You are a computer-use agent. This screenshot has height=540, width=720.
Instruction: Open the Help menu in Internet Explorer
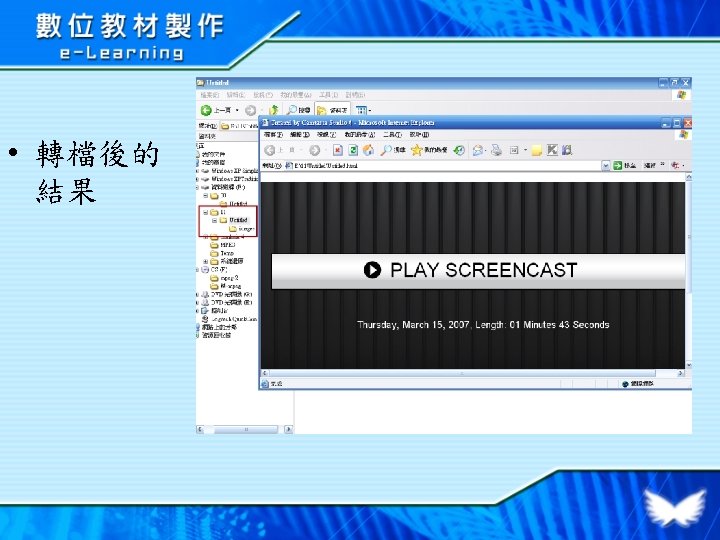coord(419,135)
